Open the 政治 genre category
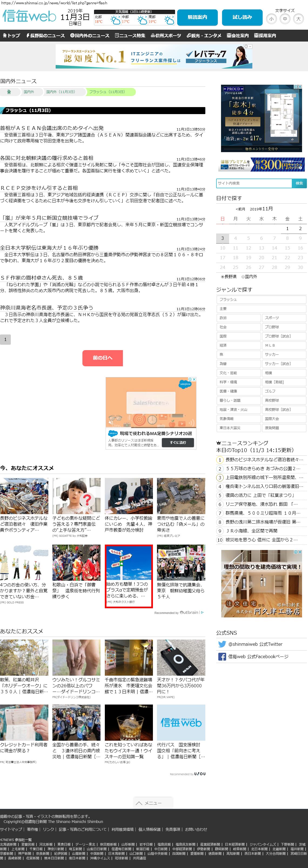The width and height of the screenshot is (308, 868). pos(239,318)
